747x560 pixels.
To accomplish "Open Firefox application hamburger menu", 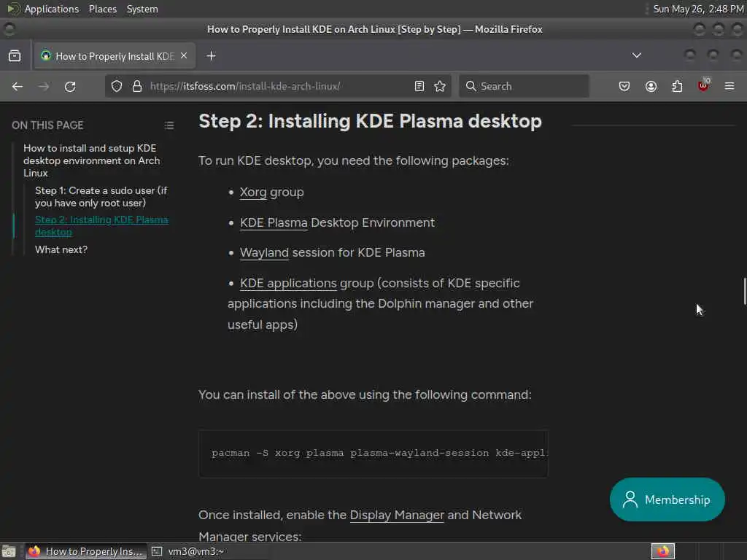I will tap(729, 86).
